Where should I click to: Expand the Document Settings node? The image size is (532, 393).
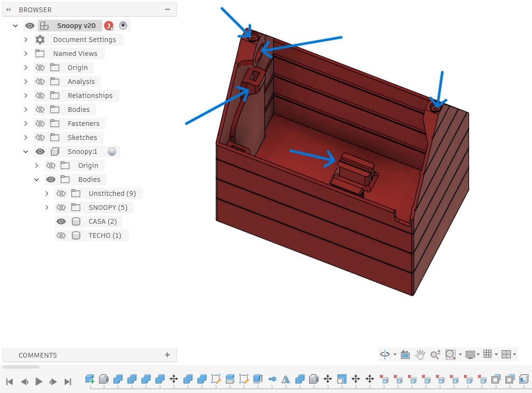click(x=26, y=40)
